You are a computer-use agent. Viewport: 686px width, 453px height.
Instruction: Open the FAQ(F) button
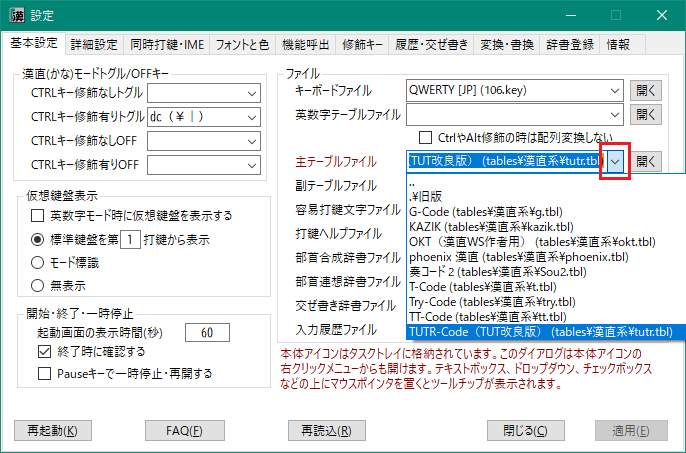(x=185, y=431)
